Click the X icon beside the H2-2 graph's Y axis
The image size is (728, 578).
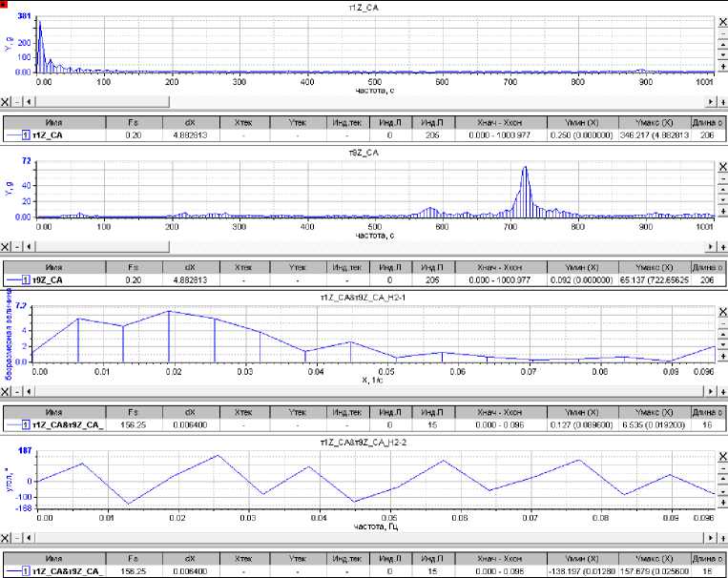[x=723, y=457]
